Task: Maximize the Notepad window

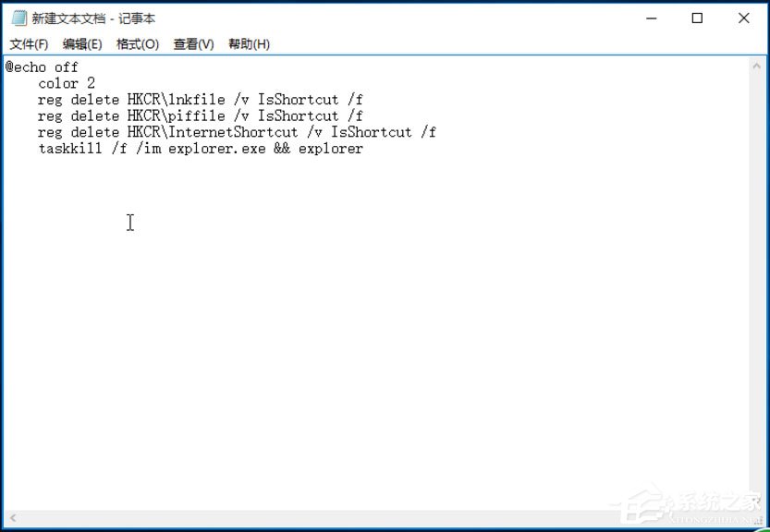Action: pyautogui.click(x=696, y=18)
